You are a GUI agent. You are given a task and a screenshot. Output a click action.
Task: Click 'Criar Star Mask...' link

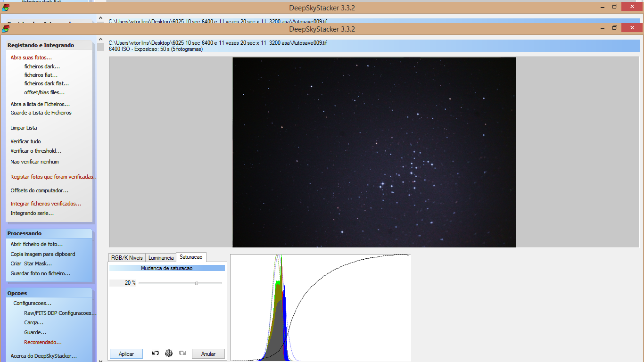31,263
